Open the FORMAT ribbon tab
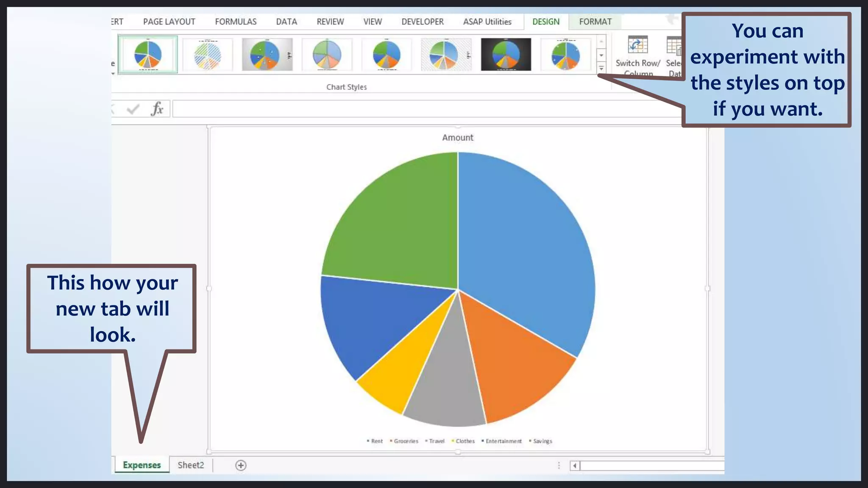The image size is (868, 488). click(x=595, y=22)
